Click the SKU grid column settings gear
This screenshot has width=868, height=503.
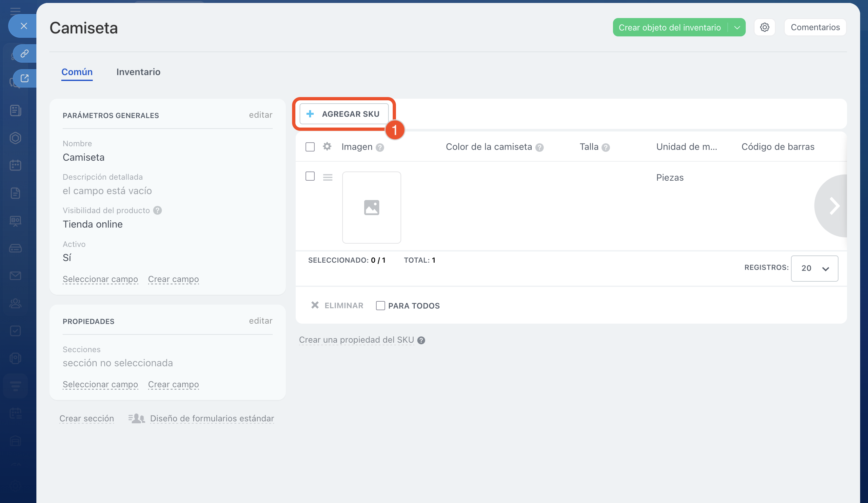327,147
